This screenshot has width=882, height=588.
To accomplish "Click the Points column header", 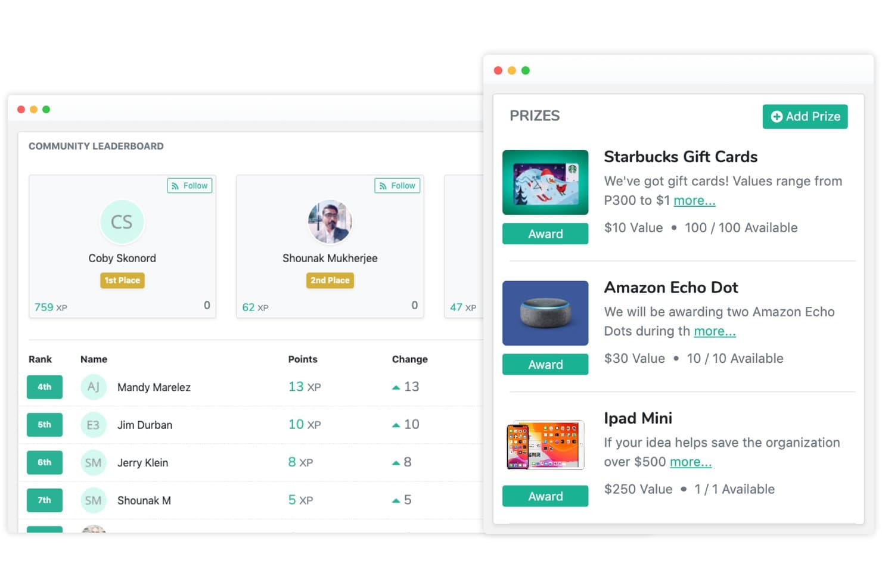I will click(303, 359).
